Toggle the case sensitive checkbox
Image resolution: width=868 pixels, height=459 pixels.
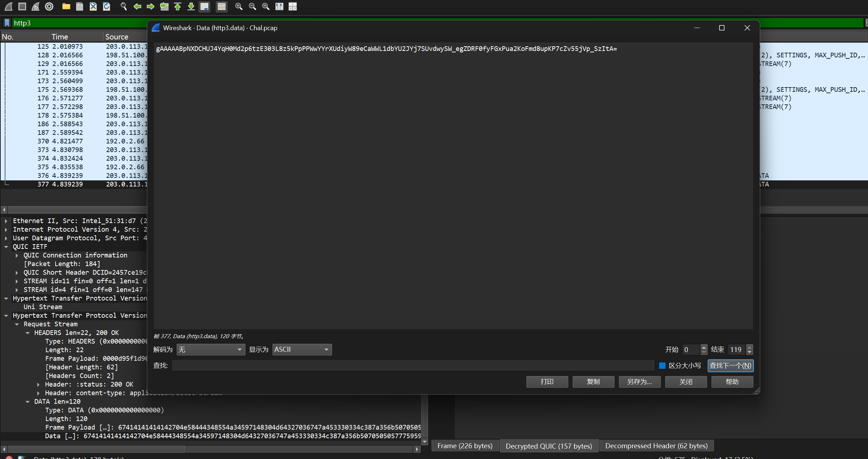(x=662, y=365)
